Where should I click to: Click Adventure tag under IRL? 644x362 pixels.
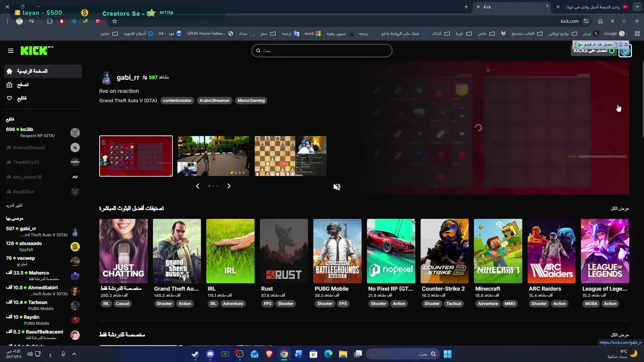coord(233,304)
